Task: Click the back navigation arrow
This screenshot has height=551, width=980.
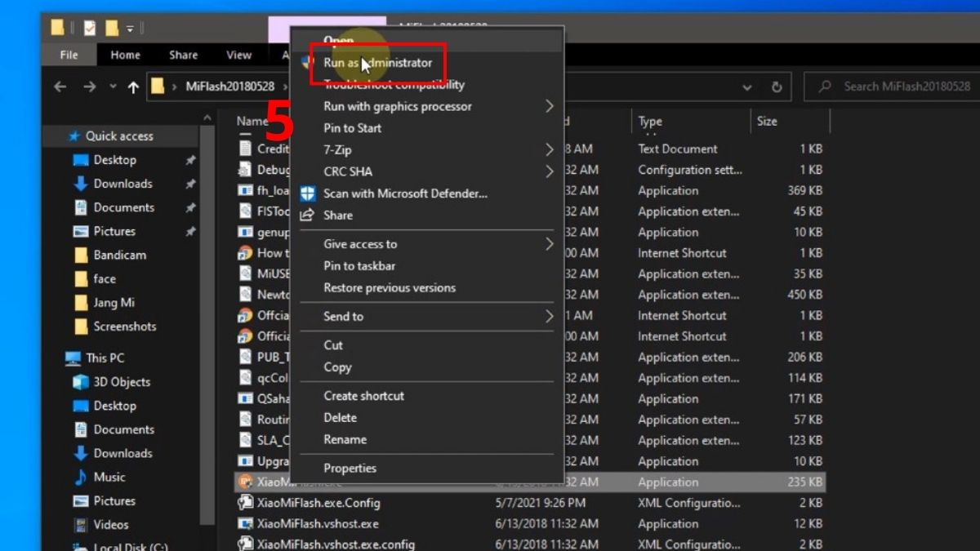Action: point(60,87)
